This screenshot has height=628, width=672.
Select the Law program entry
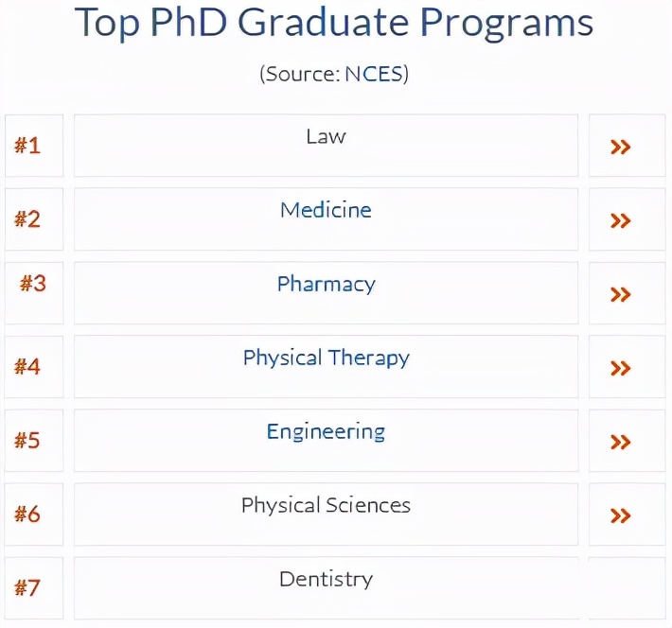click(326, 137)
